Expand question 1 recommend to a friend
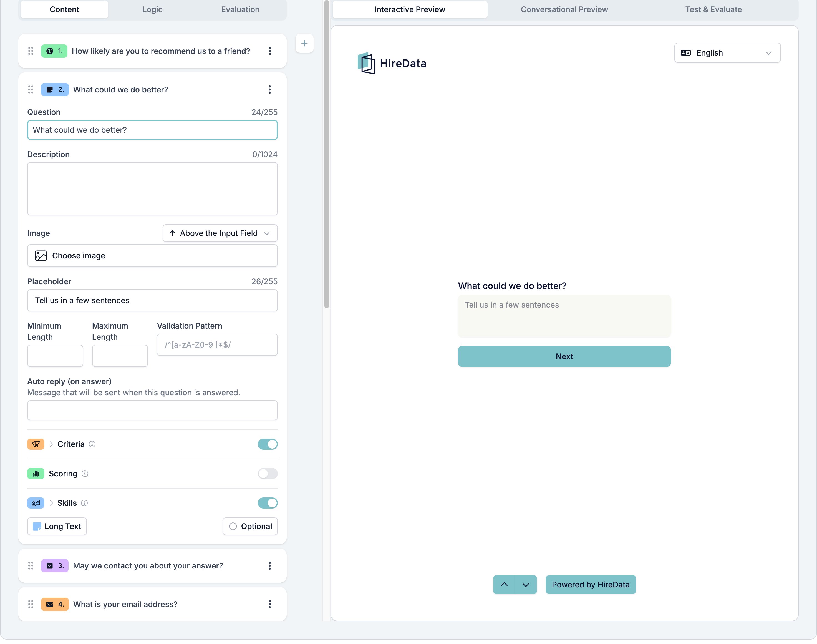817x644 pixels. click(x=161, y=51)
